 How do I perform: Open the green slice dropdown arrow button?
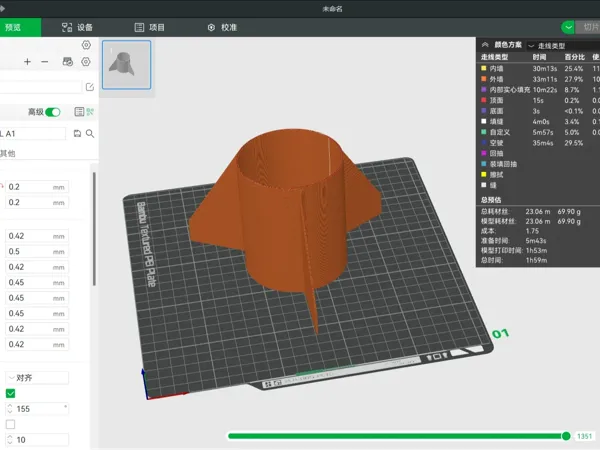[x=568, y=27]
